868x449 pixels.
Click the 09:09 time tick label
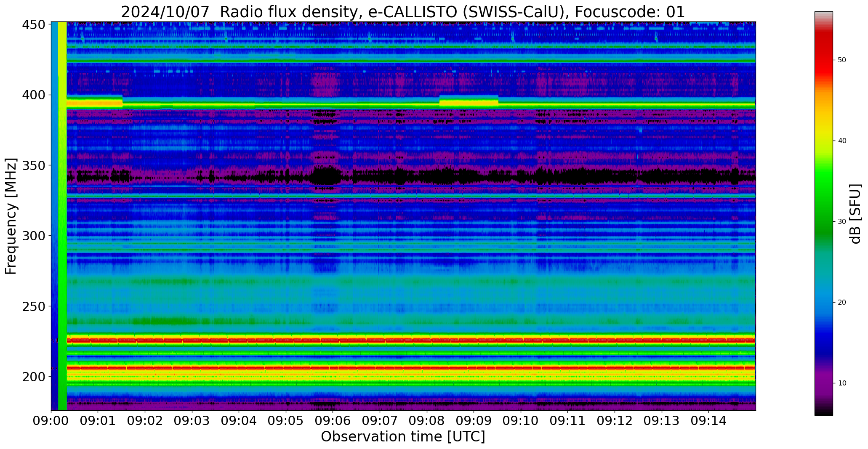[x=474, y=421]
